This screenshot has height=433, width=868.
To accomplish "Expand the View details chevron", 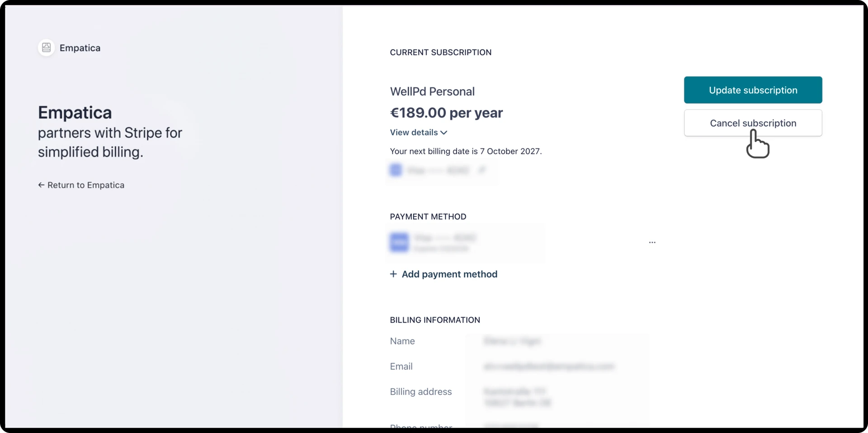I will [444, 133].
